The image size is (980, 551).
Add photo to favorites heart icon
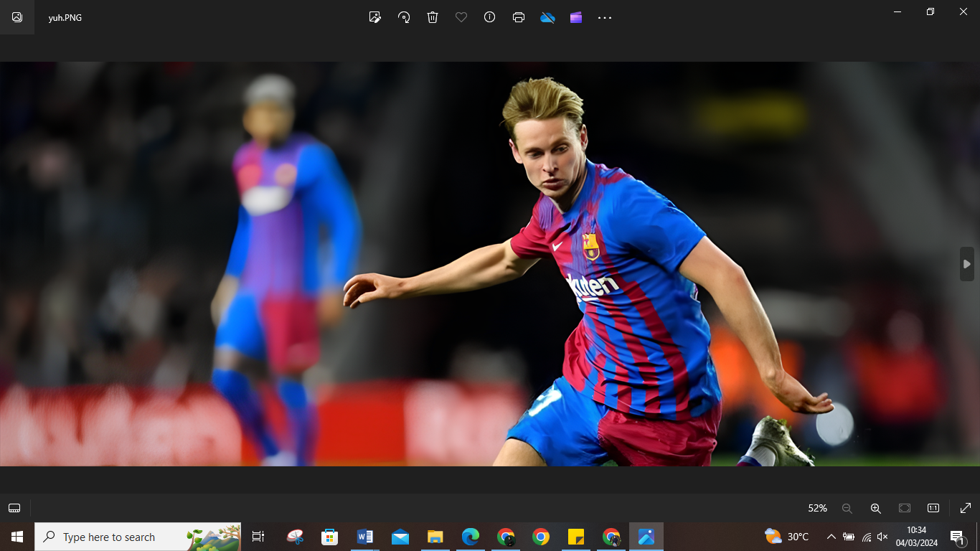pos(461,17)
